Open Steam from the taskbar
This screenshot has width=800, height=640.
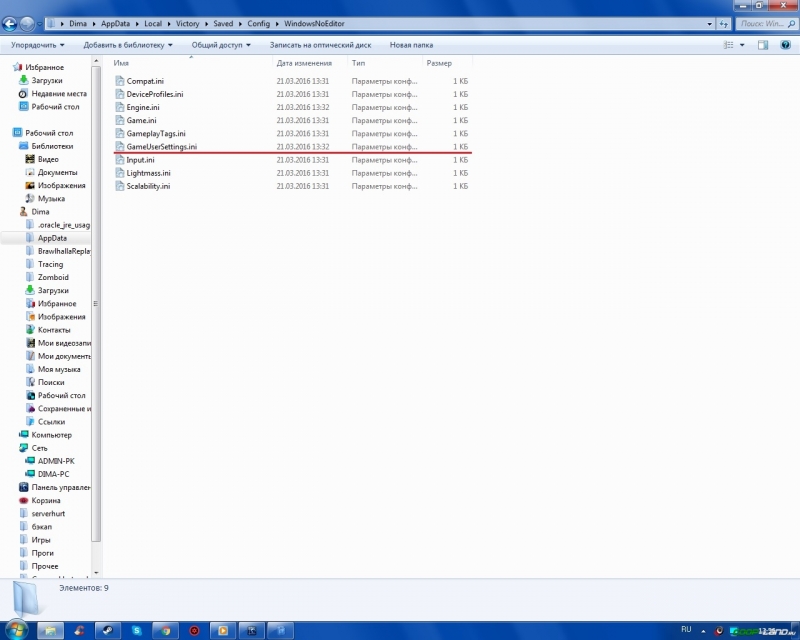coord(108,631)
